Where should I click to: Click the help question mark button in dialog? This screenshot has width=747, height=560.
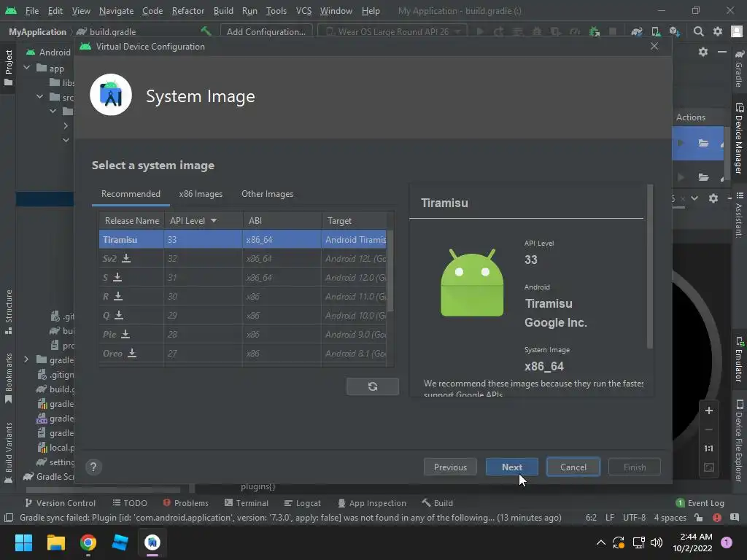point(93,467)
